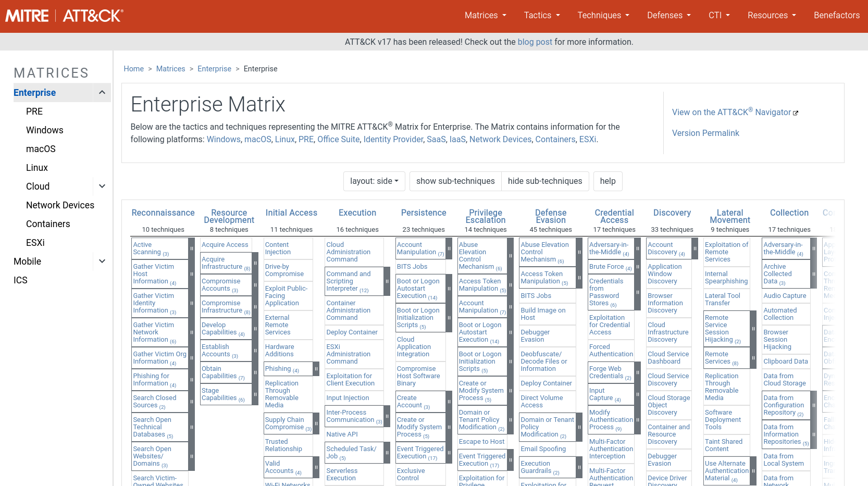Collapse the Enterprise sidebar section chevron
The image size is (868, 486).
tap(102, 93)
